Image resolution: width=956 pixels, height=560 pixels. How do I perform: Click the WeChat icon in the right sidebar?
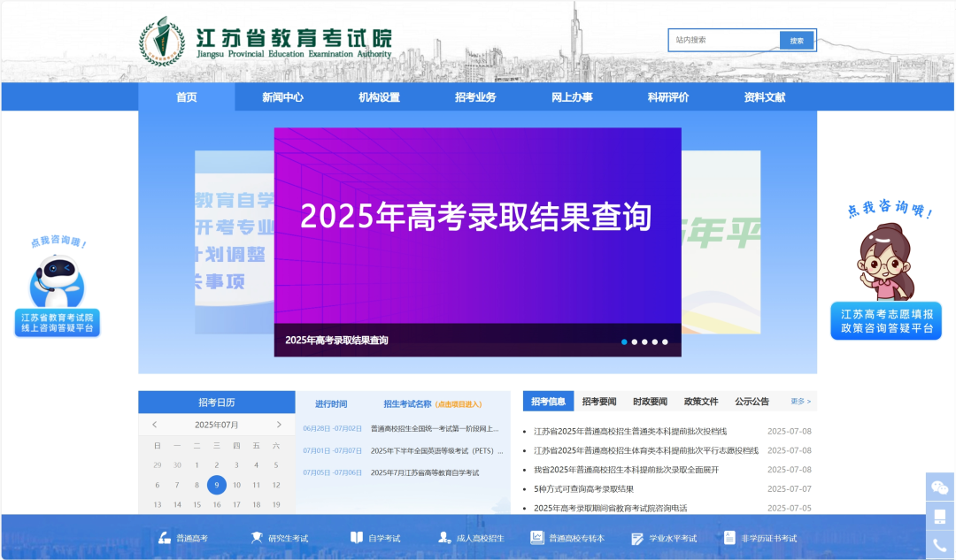point(940,487)
